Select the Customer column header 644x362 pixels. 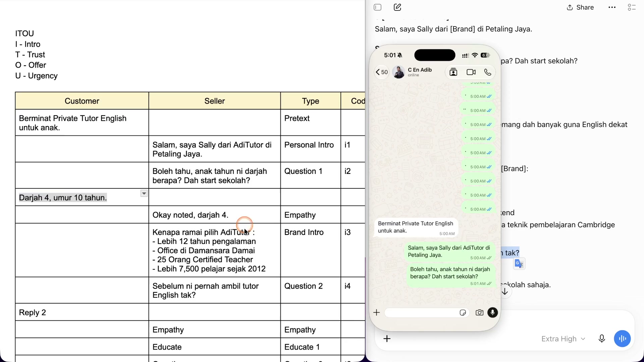pyautogui.click(x=82, y=101)
